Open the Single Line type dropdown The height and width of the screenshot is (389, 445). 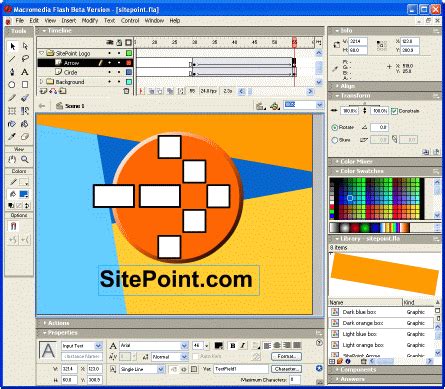point(161,369)
